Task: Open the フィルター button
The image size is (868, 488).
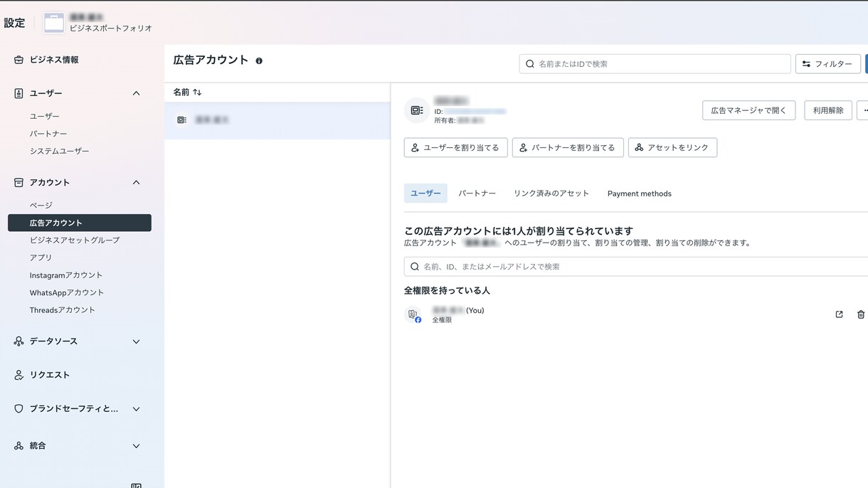Action: tap(828, 64)
